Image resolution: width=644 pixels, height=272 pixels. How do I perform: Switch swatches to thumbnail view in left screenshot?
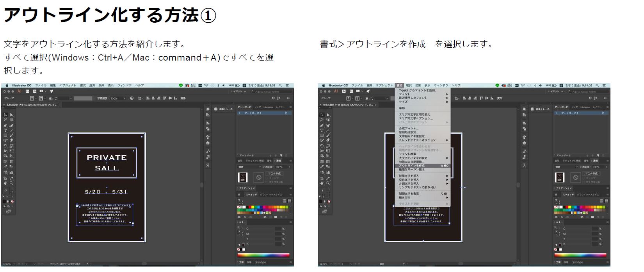point(290,201)
